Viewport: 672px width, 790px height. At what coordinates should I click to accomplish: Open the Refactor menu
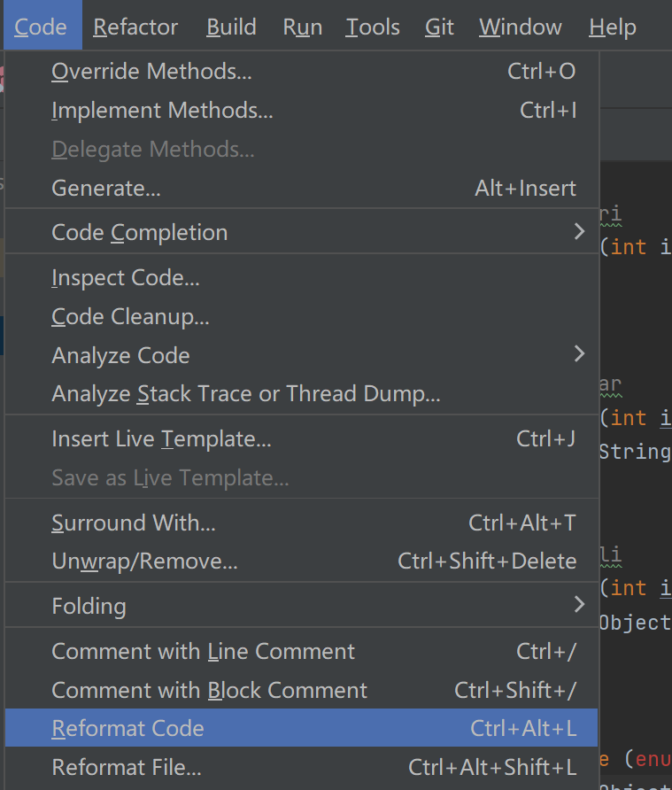(135, 27)
